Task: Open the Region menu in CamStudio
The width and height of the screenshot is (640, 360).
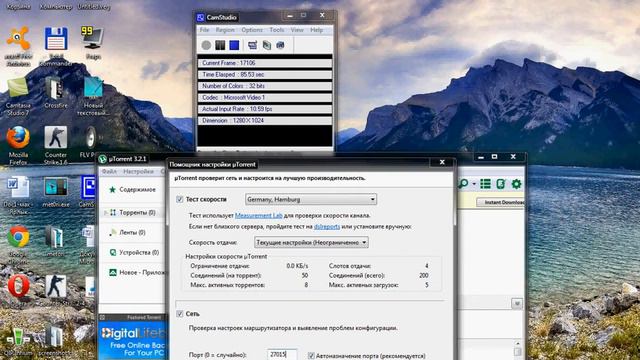Action: [225, 30]
